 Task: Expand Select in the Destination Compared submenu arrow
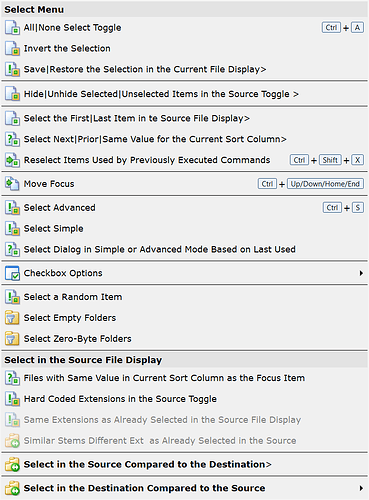361,488
